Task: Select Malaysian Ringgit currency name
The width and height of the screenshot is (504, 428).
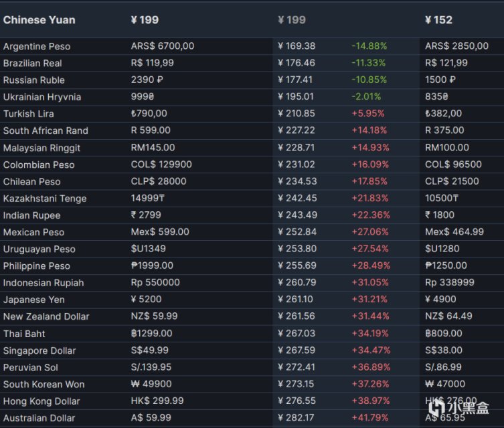Action: (x=41, y=148)
